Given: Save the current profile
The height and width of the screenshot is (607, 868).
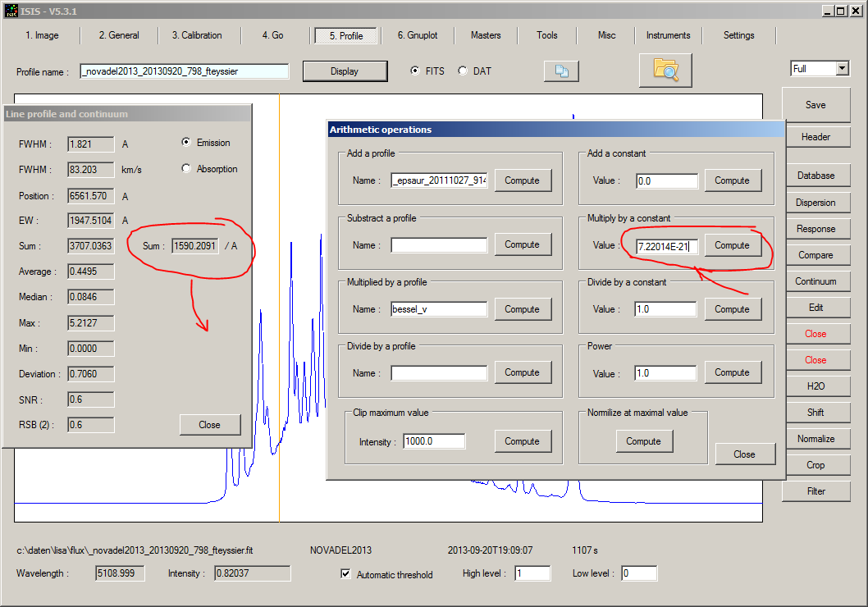Looking at the screenshot, I should tap(817, 104).
